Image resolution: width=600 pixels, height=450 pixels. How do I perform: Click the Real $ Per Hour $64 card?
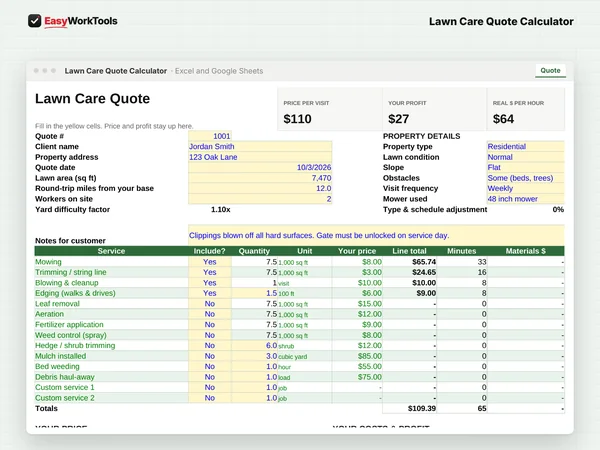point(526,109)
